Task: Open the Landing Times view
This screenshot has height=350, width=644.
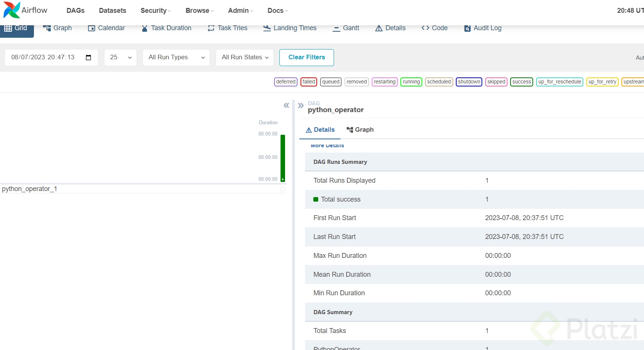Action: [x=290, y=28]
